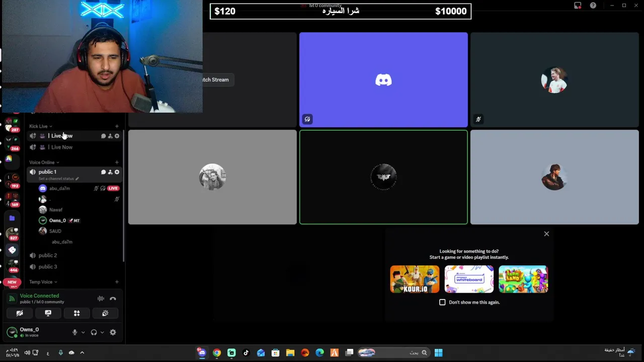This screenshot has width=644, height=362.
Task: Open the soundboard from the voice panel
Action: [x=105, y=313]
